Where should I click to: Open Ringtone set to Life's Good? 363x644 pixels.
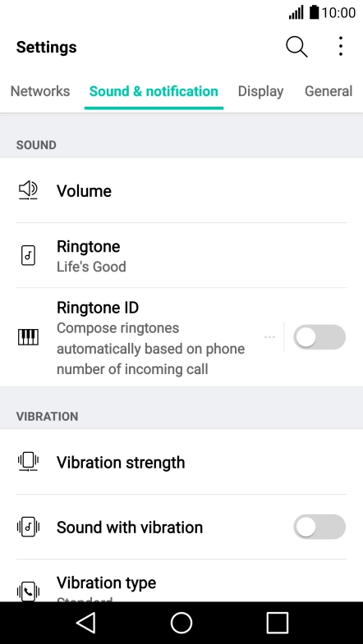181,255
